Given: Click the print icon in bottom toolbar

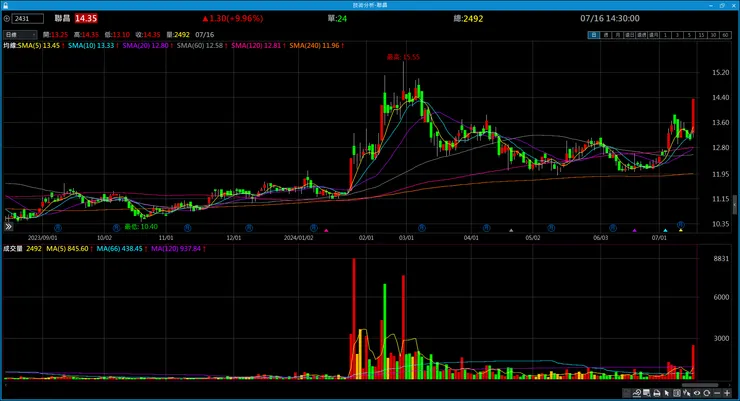Looking at the screenshot, I should click(657, 393).
